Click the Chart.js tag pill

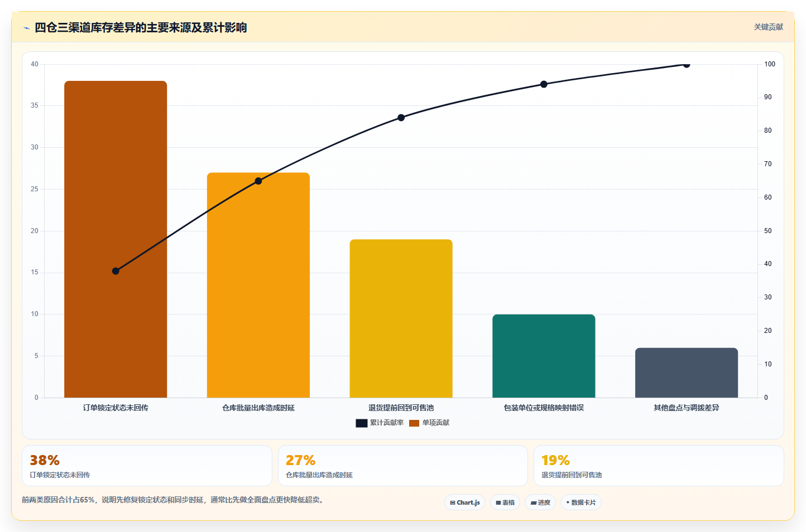tap(465, 502)
